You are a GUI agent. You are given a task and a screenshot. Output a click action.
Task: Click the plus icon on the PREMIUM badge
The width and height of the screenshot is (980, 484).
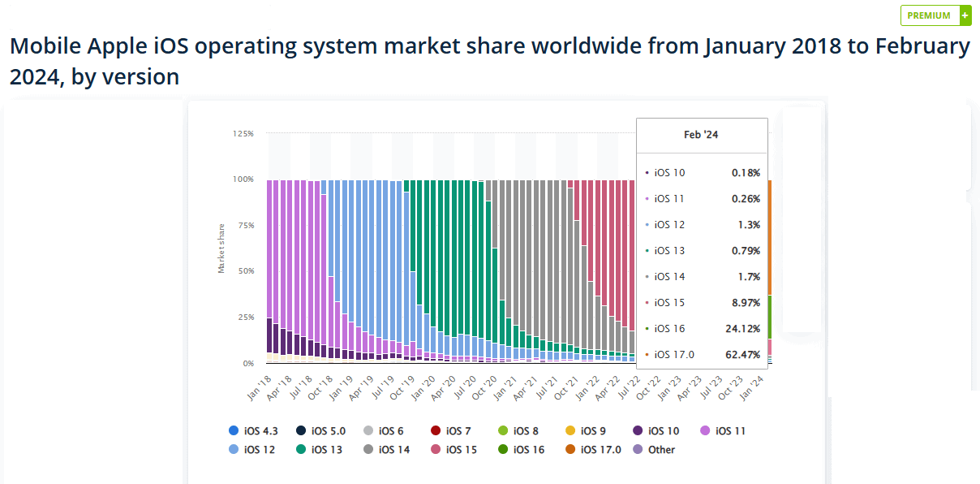[x=964, y=15]
